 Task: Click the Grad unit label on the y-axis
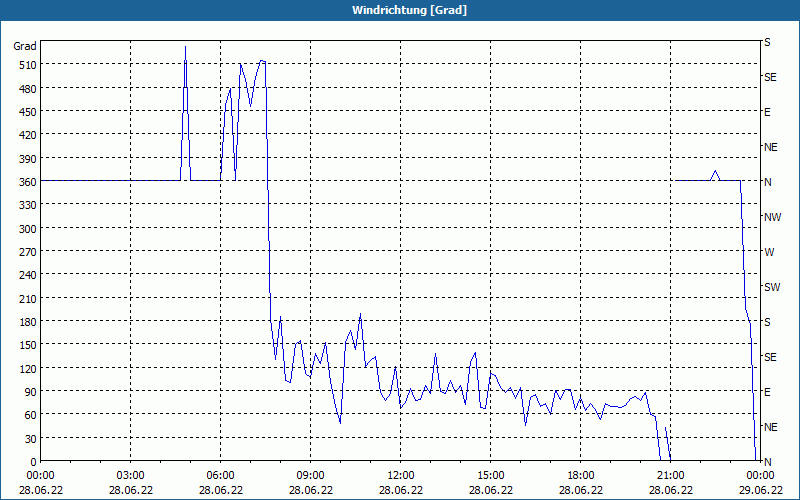click(25, 46)
